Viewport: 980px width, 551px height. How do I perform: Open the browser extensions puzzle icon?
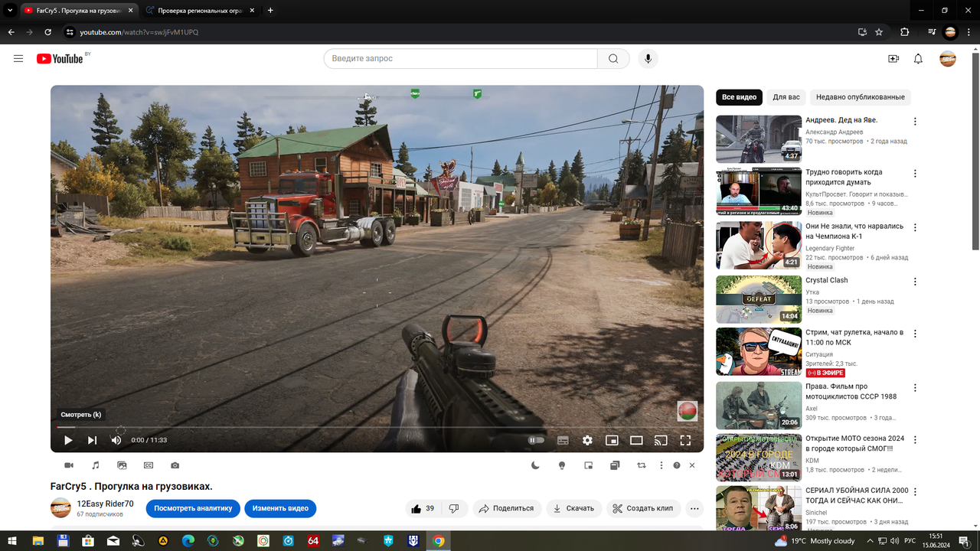[x=905, y=32]
